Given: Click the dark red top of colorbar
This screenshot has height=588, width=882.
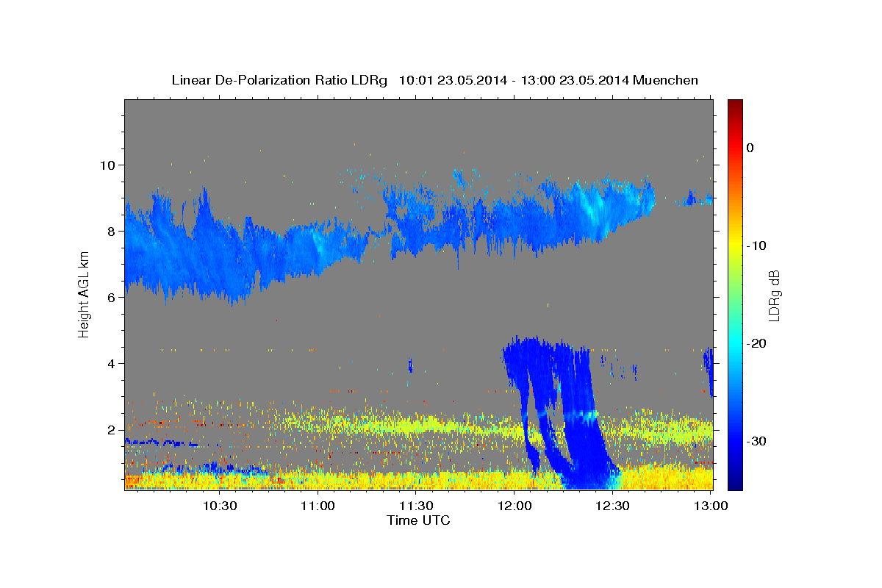Looking at the screenshot, I should pos(735,105).
